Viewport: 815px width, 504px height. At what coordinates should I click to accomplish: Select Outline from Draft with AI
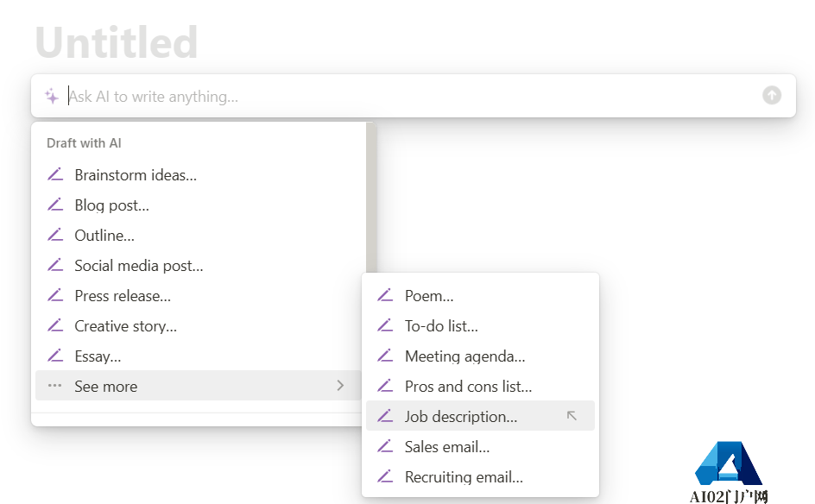104,235
